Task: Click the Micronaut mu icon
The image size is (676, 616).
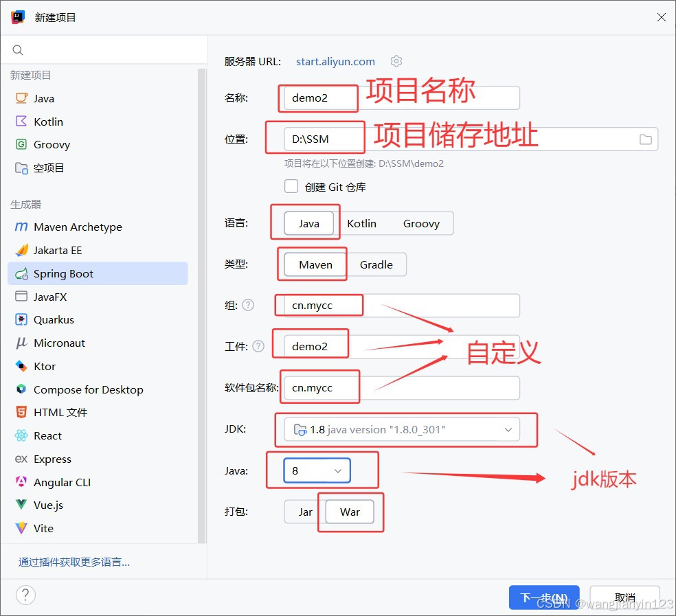Action: (x=21, y=343)
